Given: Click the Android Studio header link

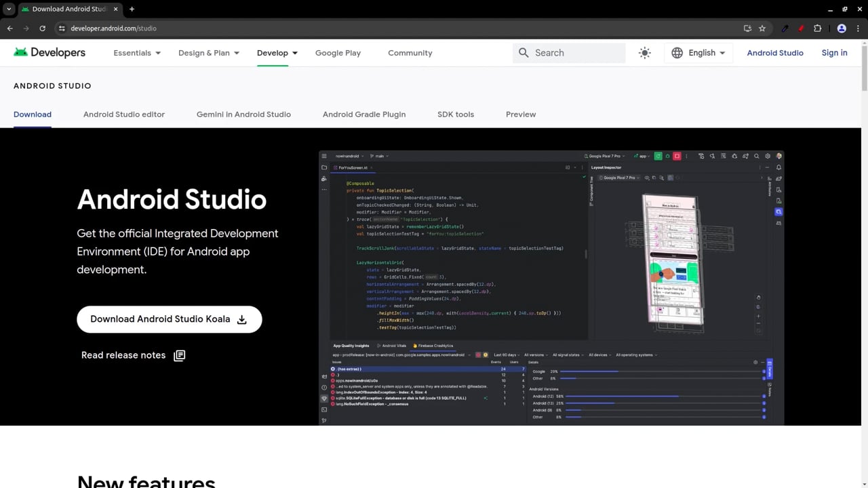Looking at the screenshot, I should [x=775, y=53].
